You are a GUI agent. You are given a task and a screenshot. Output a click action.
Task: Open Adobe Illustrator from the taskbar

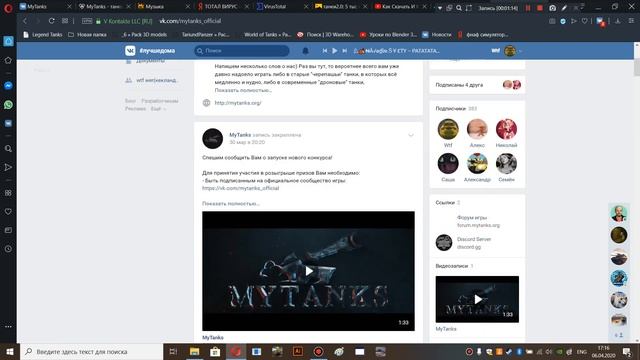(x=298, y=351)
